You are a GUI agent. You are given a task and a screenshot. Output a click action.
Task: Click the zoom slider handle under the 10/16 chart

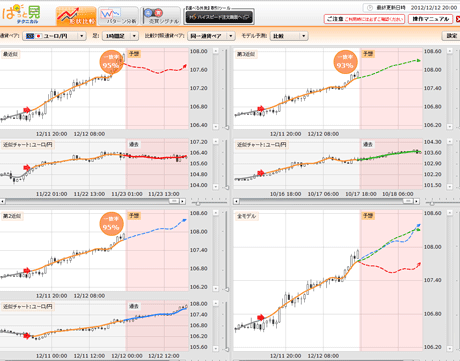pyautogui.click(x=432, y=203)
